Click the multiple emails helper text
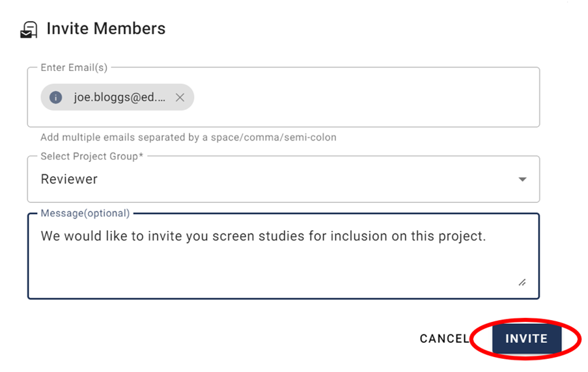This screenshot has width=588, height=372. [188, 137]
